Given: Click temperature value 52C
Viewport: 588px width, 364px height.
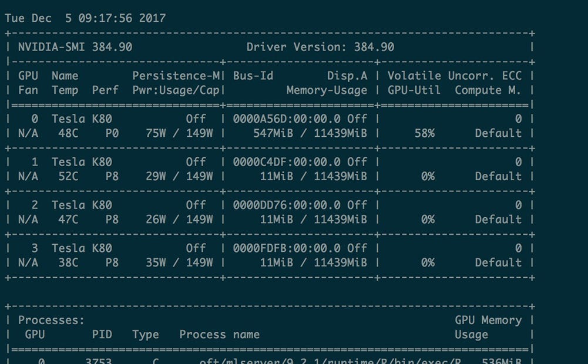Looking at the screenshot, I should tap(68, 176).
